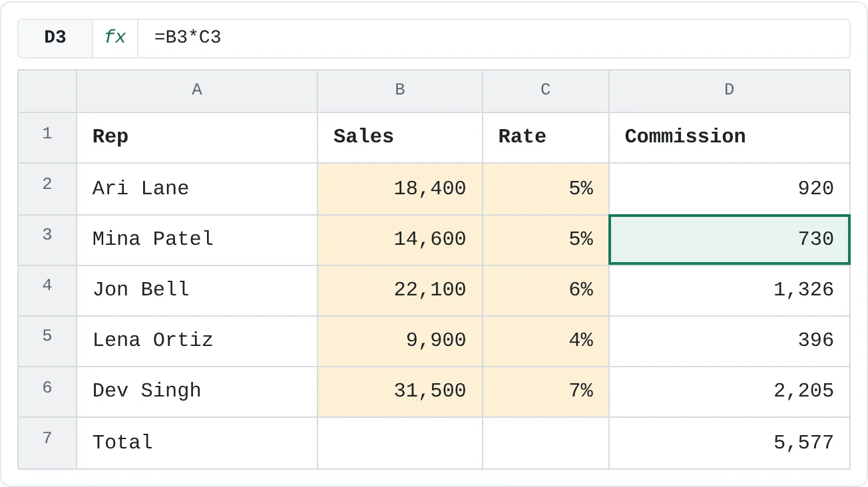The height and width of the screenshot is (487, 868).
Task: Click the formula bar containing =B3*C3
Action: point(493,38)
